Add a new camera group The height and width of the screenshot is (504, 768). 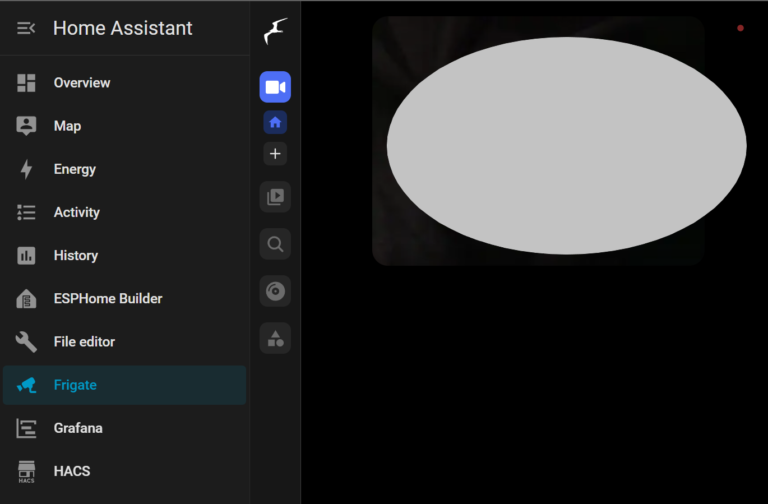(275, 154)
